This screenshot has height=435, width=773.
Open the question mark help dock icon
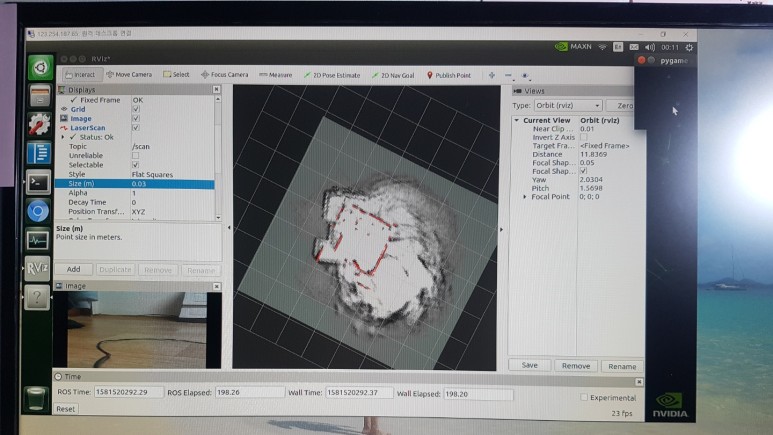coord(37,298)
